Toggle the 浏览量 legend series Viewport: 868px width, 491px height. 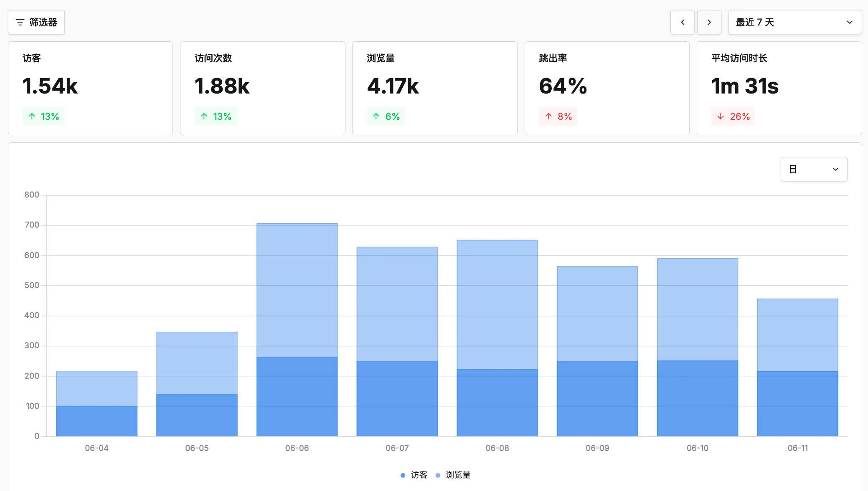click(x=453, y=475)
